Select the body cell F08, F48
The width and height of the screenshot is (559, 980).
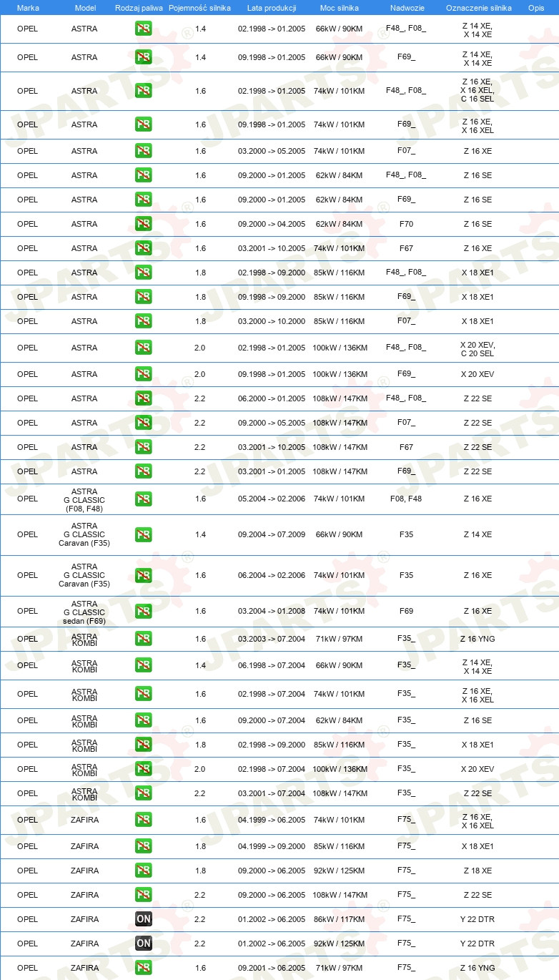pos(406,499)
